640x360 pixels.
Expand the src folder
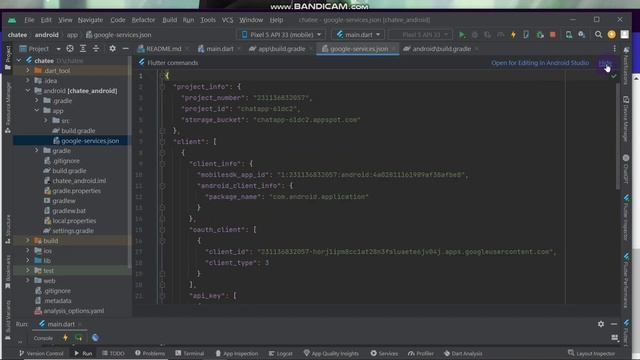click(x=46, y=120)
